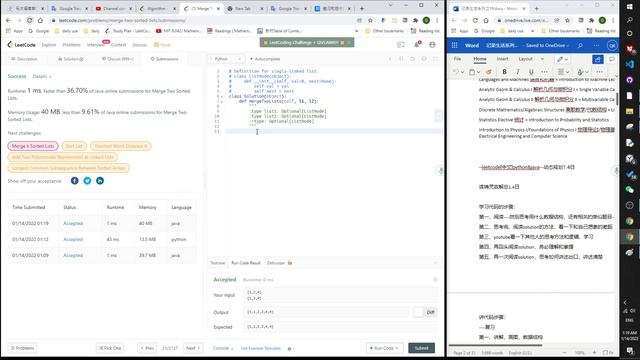
Task: Apply Underline in Word ribbon
Action: point(531,72)
